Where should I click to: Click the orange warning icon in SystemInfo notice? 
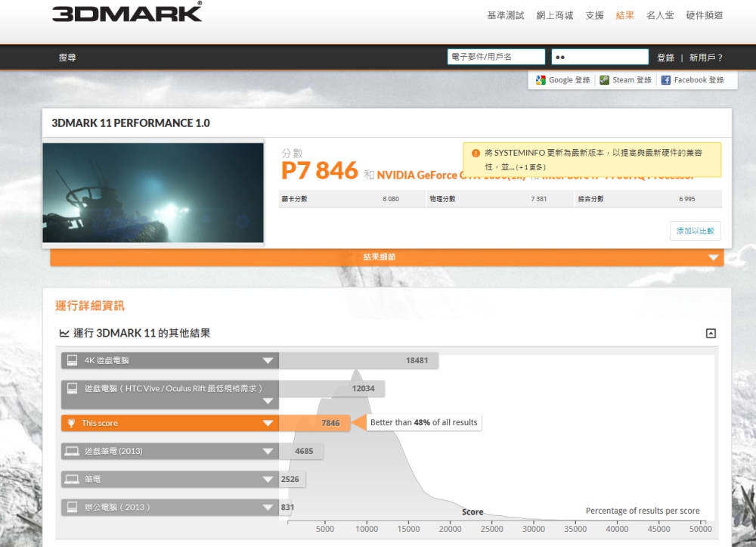(476, 154)
